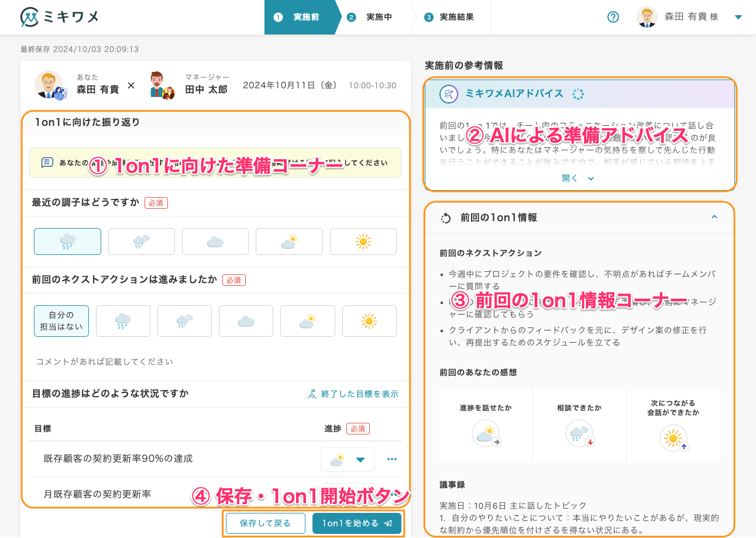Click the 1on1を始める button

point(356,523)
